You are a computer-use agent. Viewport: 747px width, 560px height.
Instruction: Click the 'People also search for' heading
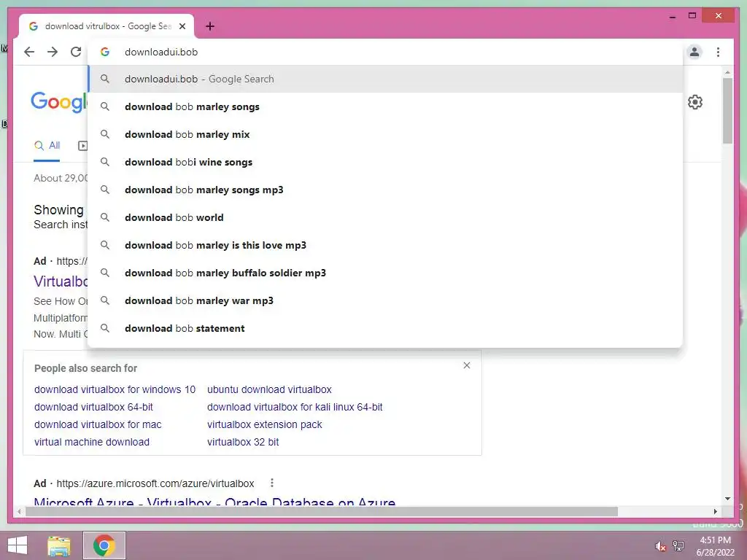pyautogui.click(x=86, y=368)
